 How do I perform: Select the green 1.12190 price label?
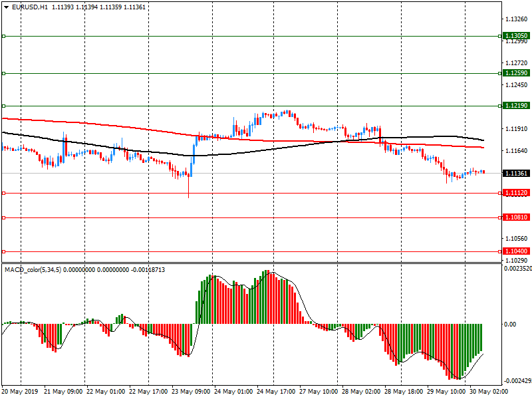point(516,106)
